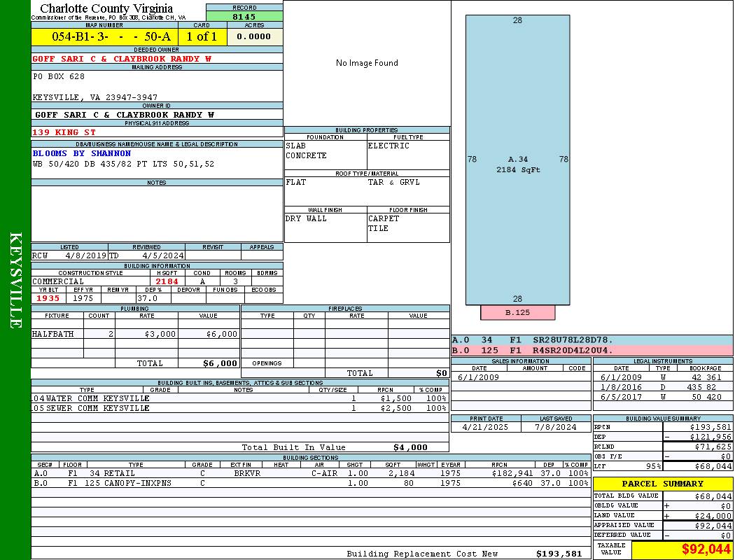This screenshot has width=735, height=560.
Task: Select the yellow map number field
Action: [x=104, y=37]
